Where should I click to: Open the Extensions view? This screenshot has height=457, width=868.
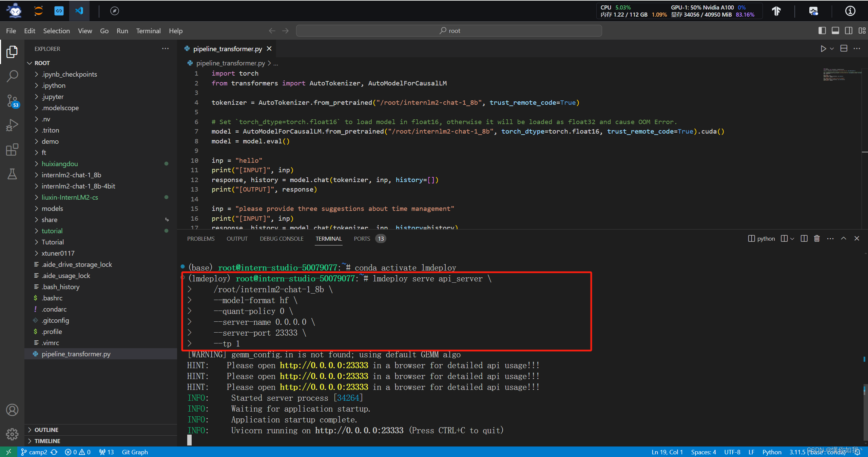(12, 150)
